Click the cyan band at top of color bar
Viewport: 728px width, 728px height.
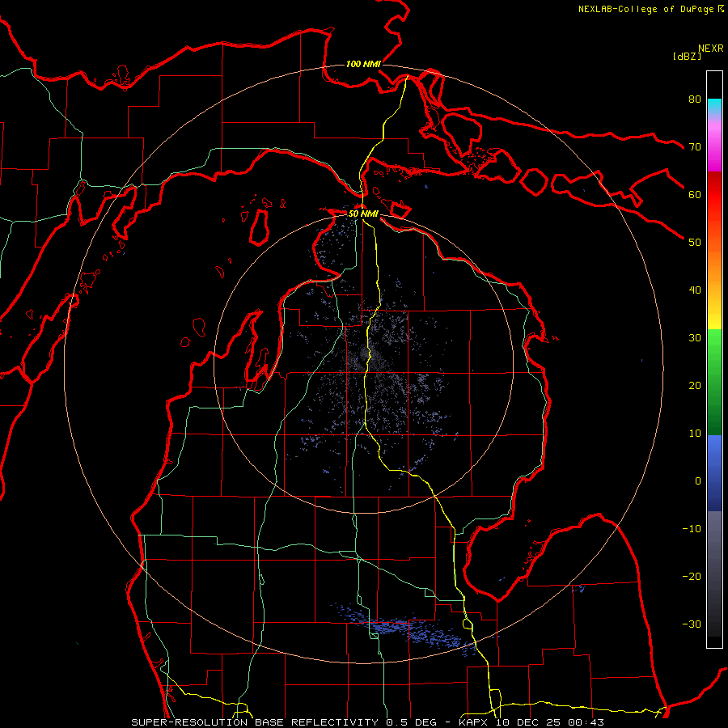coord(714,106)
